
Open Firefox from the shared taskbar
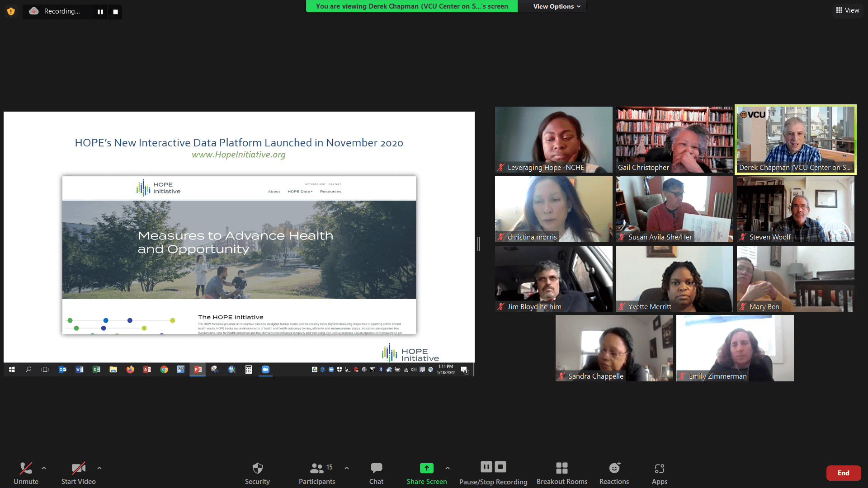130,370
